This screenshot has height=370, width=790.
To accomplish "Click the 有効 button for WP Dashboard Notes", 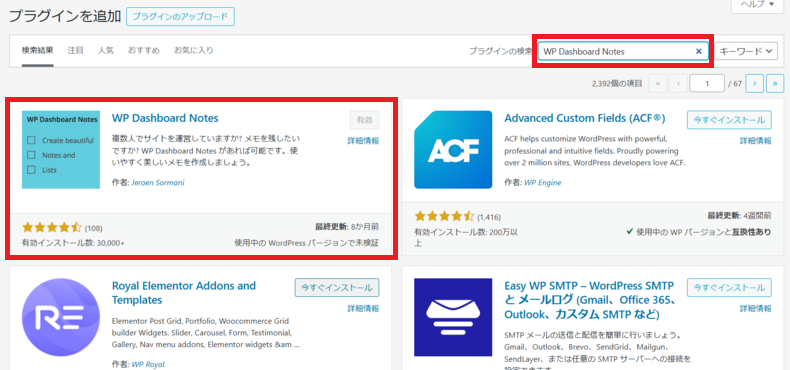I will click(x=364, y=120).
